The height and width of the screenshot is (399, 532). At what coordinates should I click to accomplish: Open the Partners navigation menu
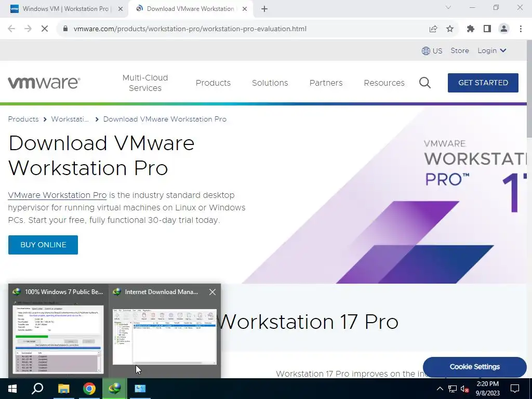pos(326,83)
